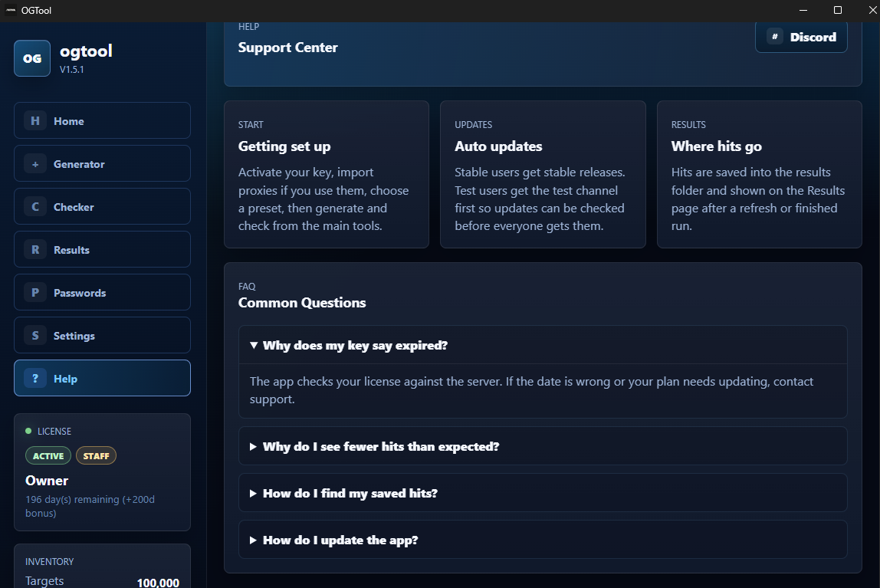Navigate to the Results page
This screenshot has height=588, width=880.
tap(102, 250)
